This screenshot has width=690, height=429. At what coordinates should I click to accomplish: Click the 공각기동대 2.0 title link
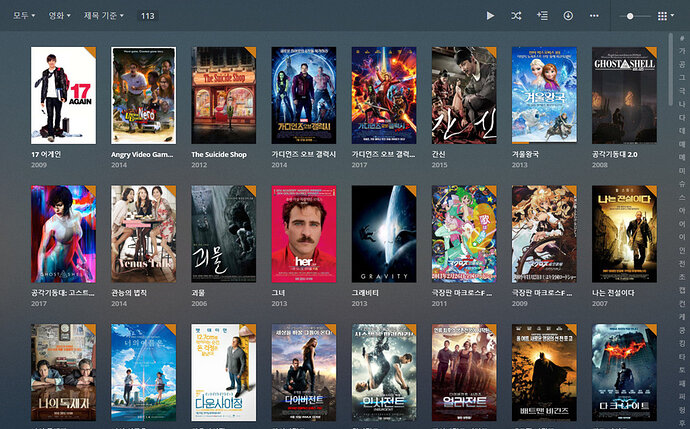tap(614, 154)
